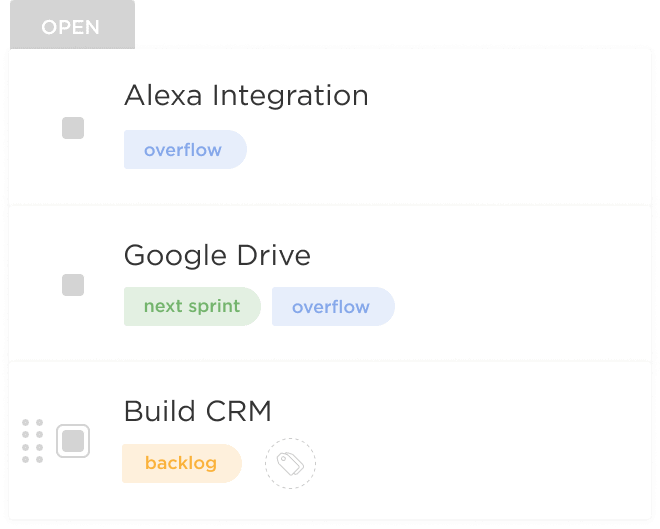660x529 pixels.
Task: Open the Google Drive task title
Action: (x=217, y=255)
